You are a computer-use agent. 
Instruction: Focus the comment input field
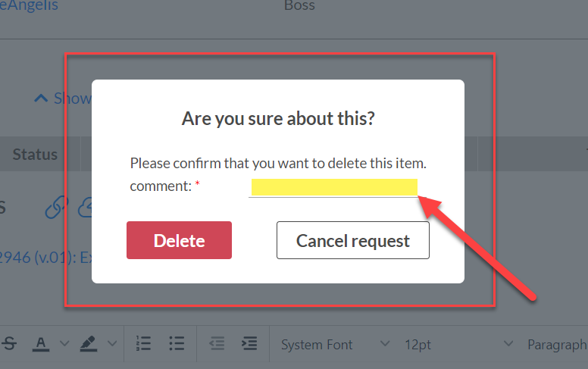334,187
